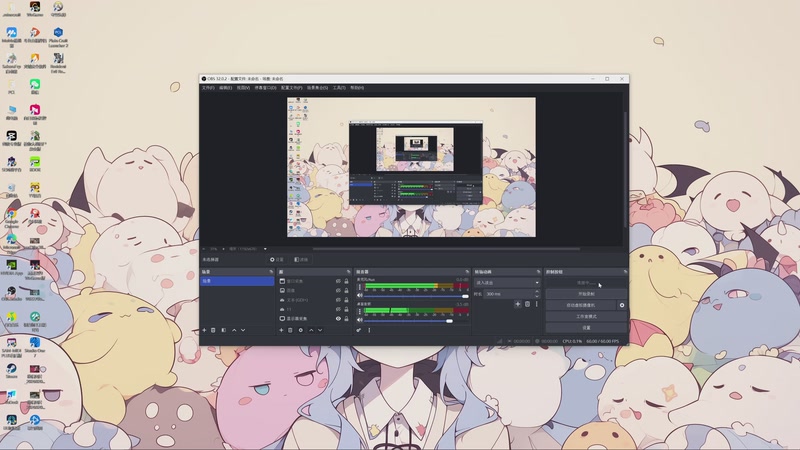Show the 窗口采集 source via its eye icon

pyautogui.click(x=338, y=281)
